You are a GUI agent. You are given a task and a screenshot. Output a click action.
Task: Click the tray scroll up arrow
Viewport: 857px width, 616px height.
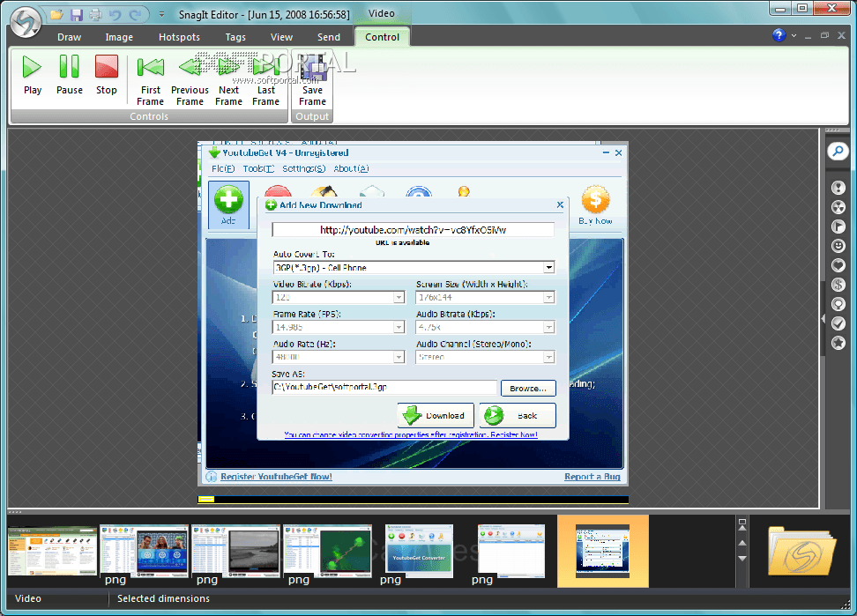tap(742, 543)
